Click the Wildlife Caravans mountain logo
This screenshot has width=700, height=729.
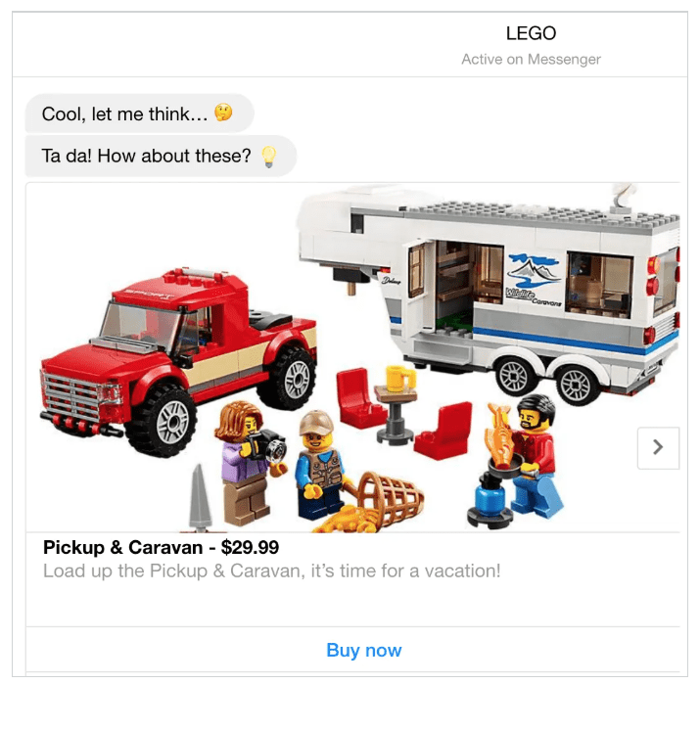pyautogui.click(x=534, y=279)
